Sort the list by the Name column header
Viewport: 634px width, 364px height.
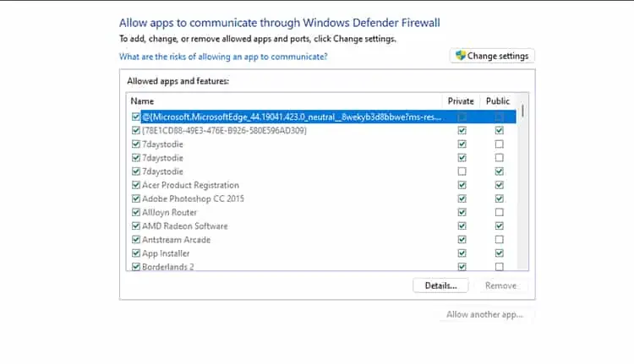pyautogui.click(x=142, y=101)
